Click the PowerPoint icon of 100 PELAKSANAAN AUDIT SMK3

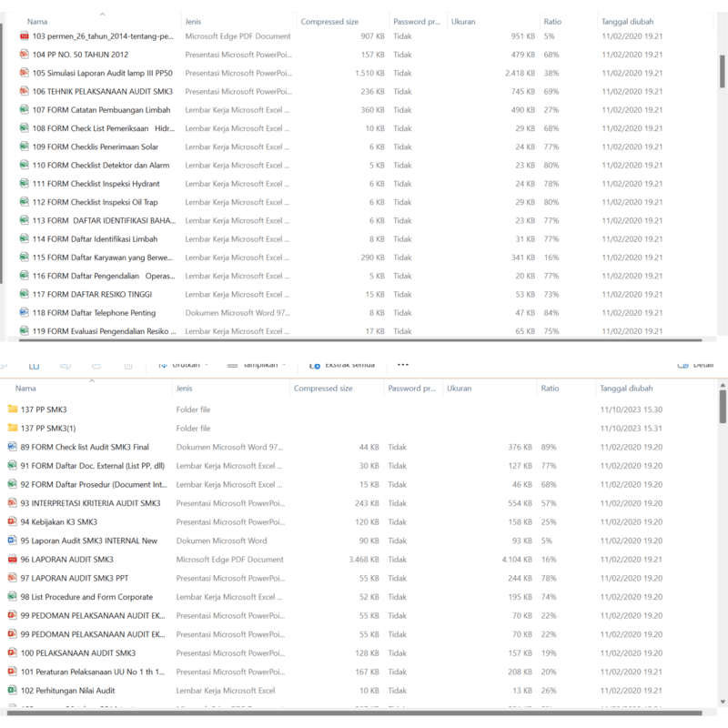[x=13, y=652]
